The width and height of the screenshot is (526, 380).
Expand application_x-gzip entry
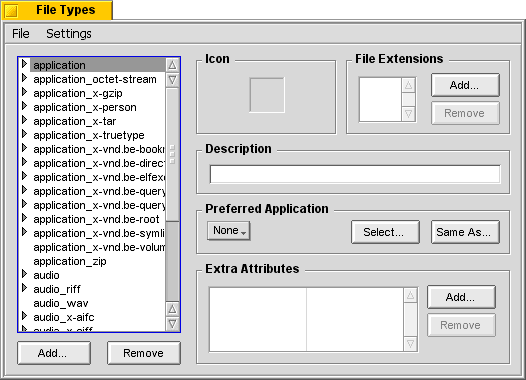point(24,92)
